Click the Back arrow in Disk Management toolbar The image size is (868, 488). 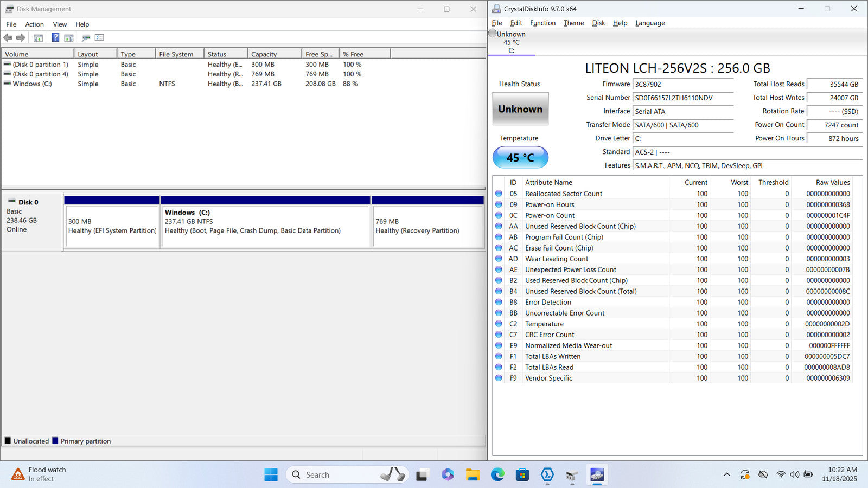[x=8, y=38]
